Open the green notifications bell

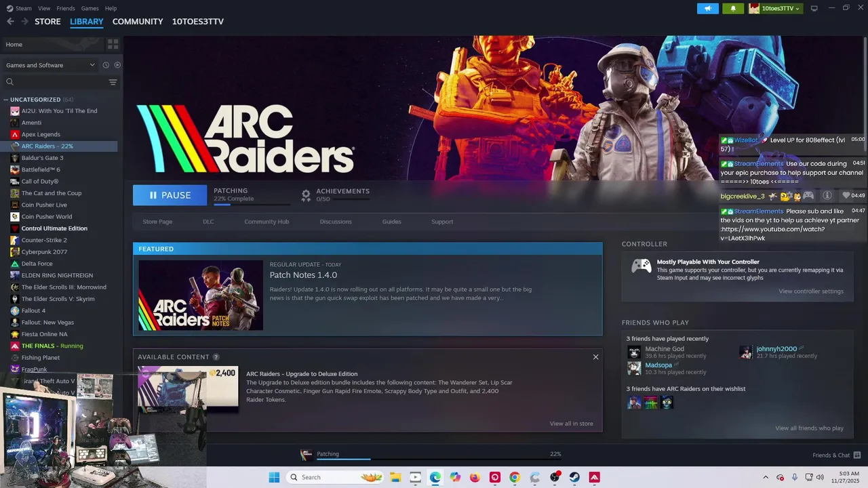(x=733, y=8)
